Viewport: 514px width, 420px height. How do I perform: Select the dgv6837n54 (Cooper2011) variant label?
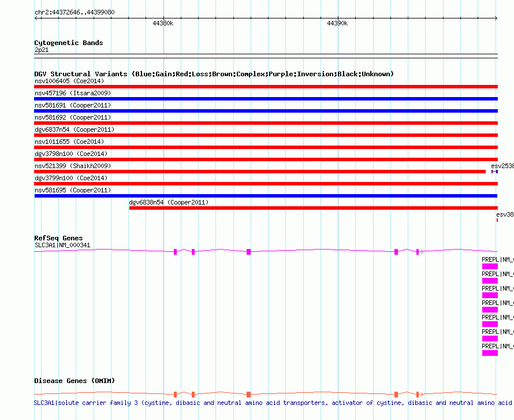[x=75, y=129]
